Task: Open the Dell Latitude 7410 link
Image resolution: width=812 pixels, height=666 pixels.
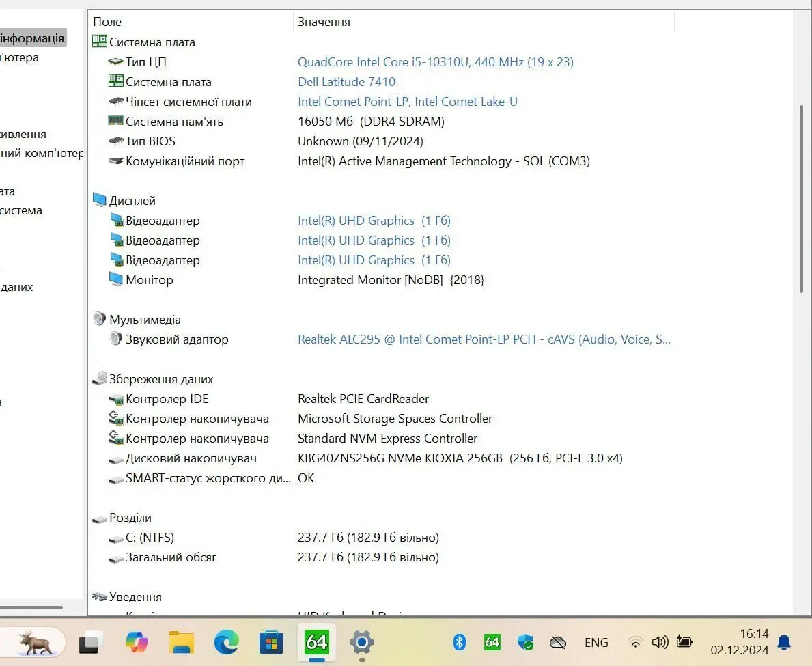Action: pyautogui.click(x=346, y=82)
